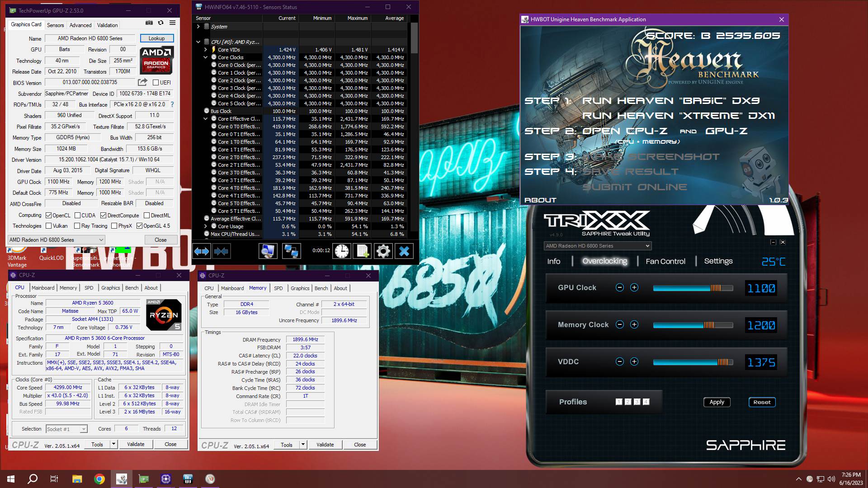
Task: Click HWiNFO blue X close sensors icon
Action: [404, 251]
